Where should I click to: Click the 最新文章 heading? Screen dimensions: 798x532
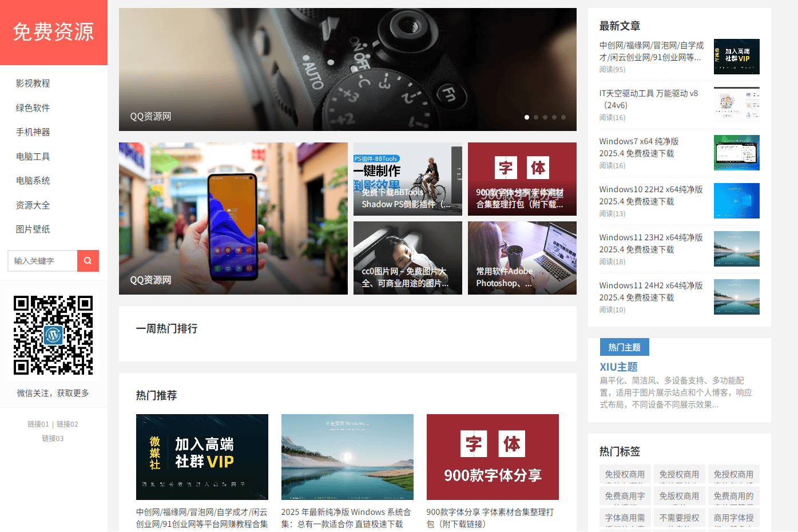[620, 26]
